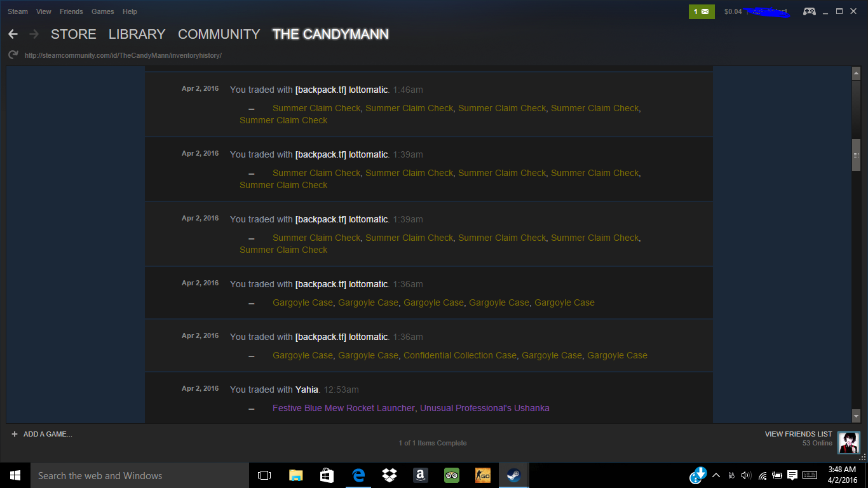Open the Steam menu
Image resolution: width=868 pixels, height=488 pixels.
pyautogui.click(x=18, y=11)
